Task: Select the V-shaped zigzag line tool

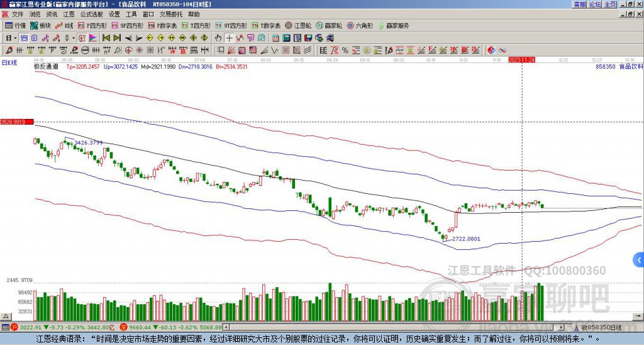Action: (x=274, y=50)
